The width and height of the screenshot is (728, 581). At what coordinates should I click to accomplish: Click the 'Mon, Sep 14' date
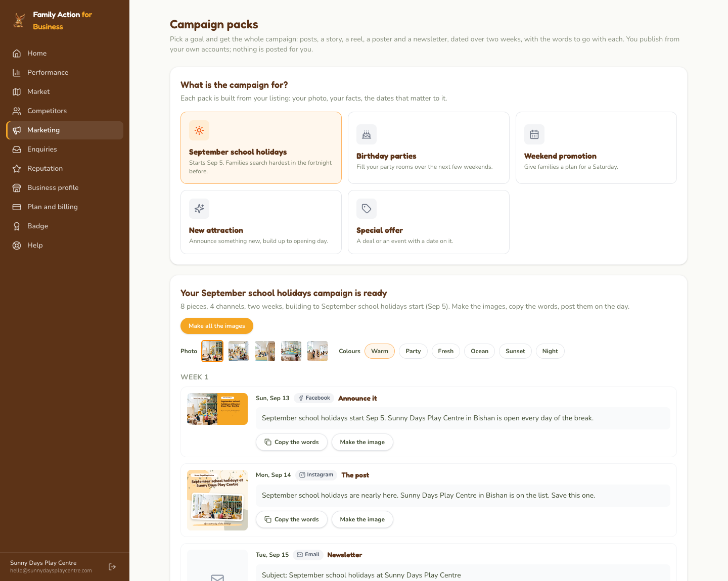coord(274,475)
